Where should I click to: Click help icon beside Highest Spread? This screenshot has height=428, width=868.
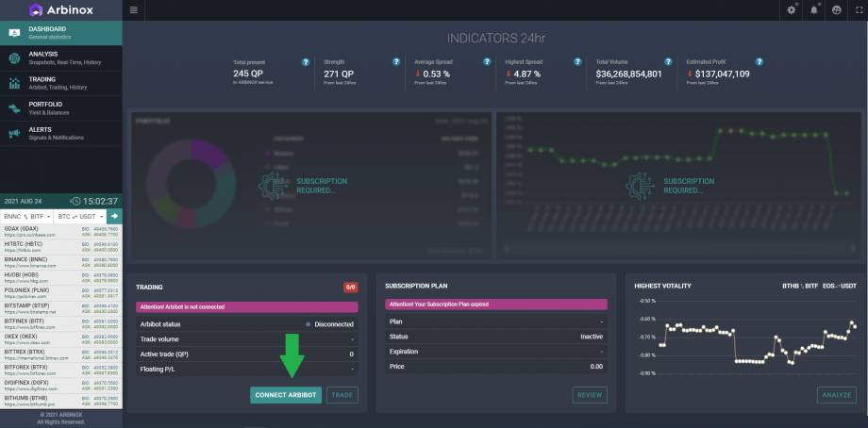(x=577, y=62)
